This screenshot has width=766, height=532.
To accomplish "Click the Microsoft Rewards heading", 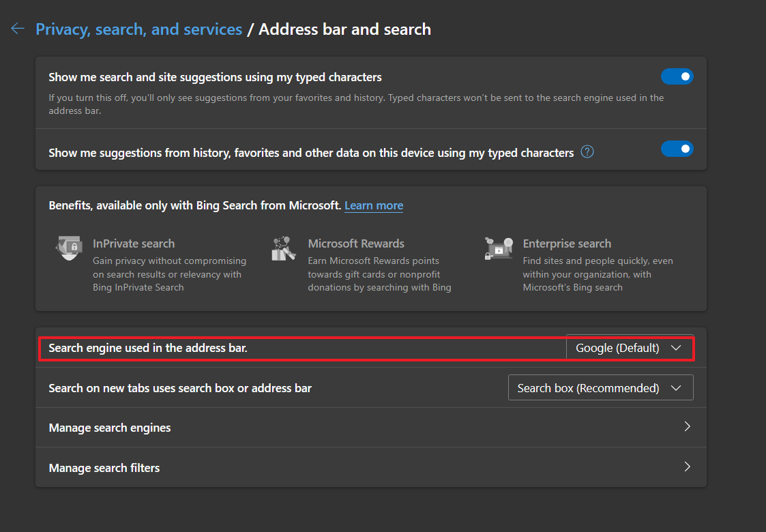I will pos(356,243).
